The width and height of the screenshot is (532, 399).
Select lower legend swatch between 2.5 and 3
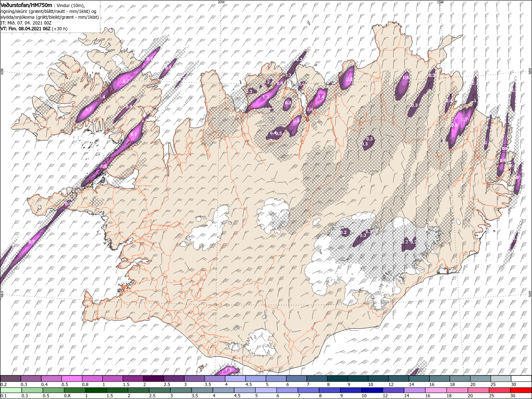point(160,390)
